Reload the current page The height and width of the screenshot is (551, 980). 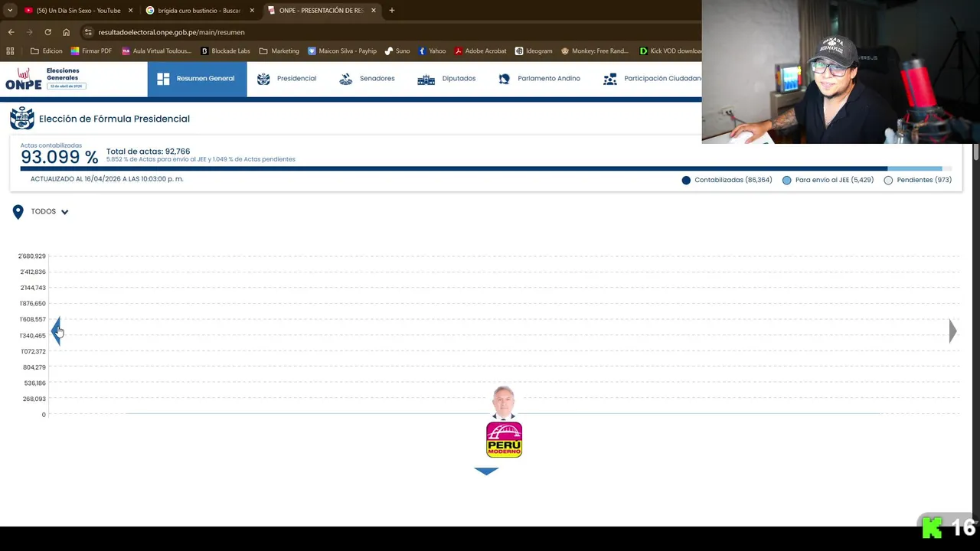point(47,32)
